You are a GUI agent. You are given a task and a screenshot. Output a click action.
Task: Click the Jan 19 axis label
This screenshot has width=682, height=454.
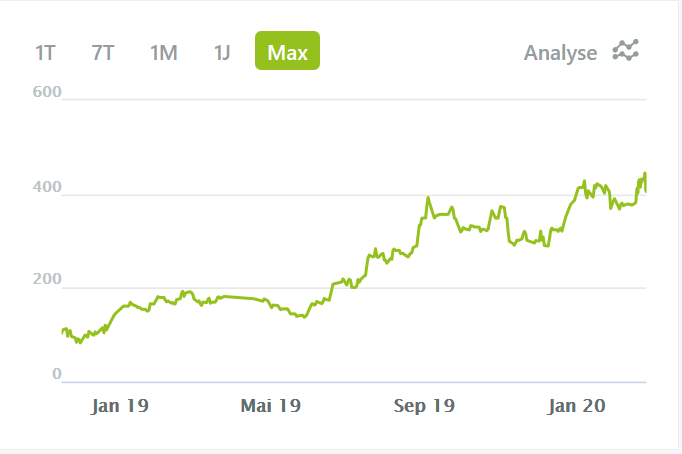click(120, 406)
